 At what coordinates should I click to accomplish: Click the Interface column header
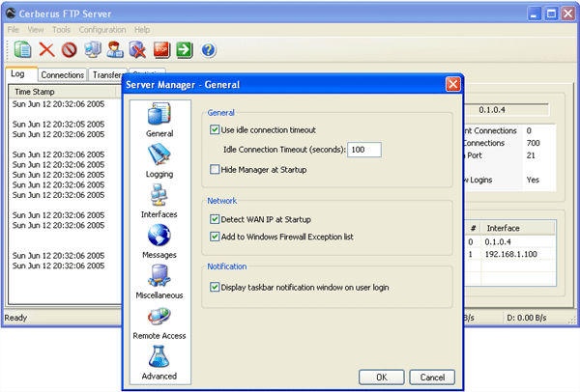coord(517,228)
